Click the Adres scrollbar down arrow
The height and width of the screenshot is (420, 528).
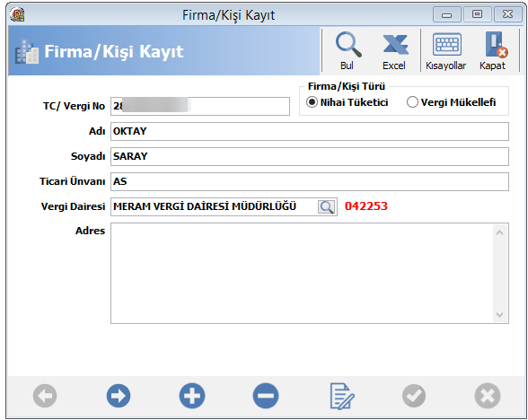coord(500,315)
